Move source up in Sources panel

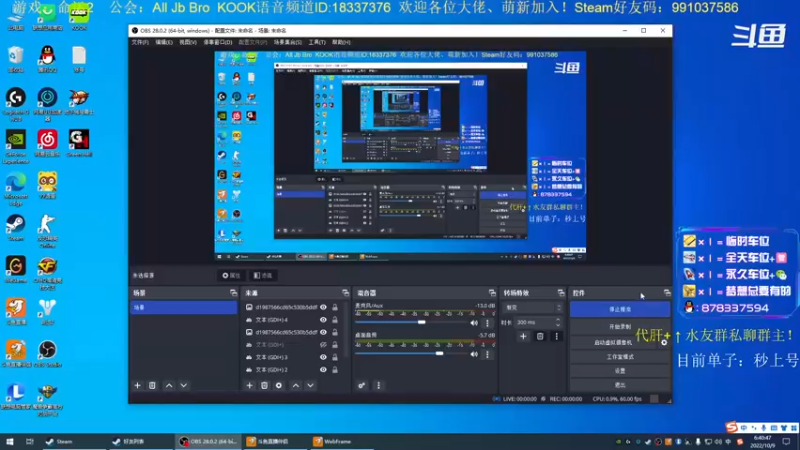click(295, 386)
